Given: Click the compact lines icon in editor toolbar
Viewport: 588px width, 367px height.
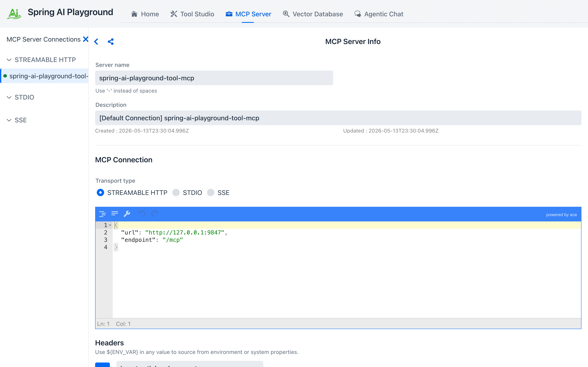Looking at the screenshot, I should pos(115,214).
